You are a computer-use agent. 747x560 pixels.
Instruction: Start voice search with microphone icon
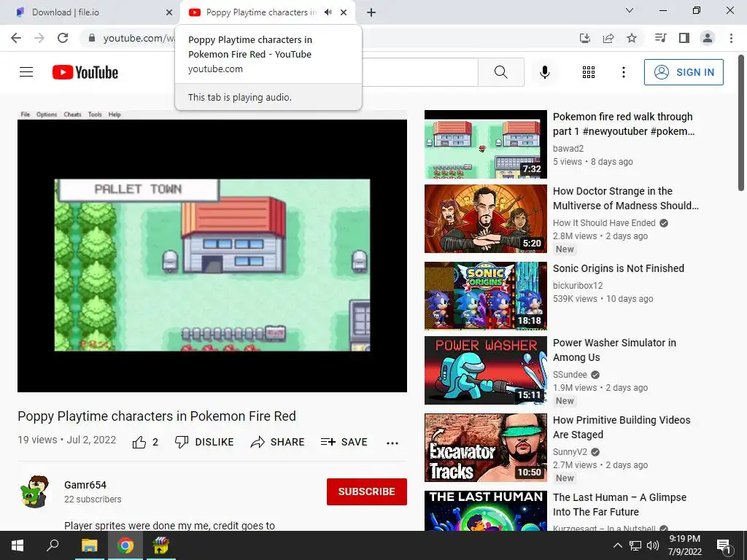[x=544, y=72]
